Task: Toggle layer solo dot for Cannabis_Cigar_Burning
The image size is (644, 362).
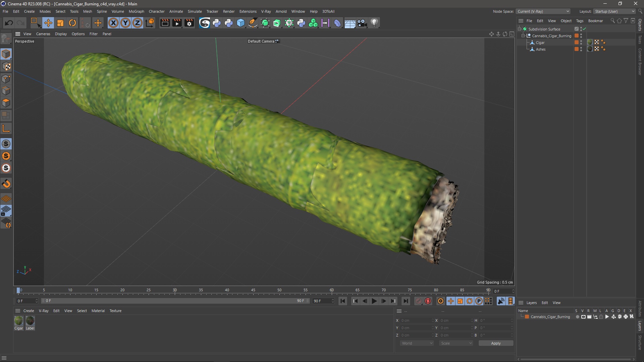Action: click(577, 317)
